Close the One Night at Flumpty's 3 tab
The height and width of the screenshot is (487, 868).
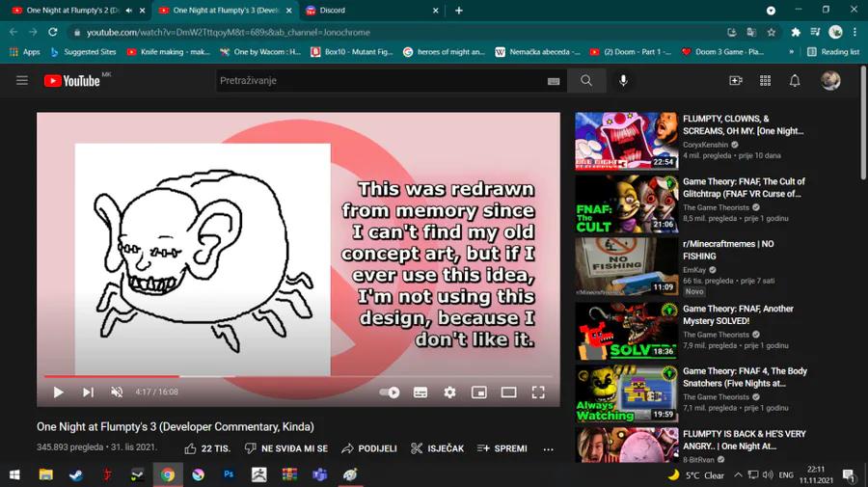(289, 10)
